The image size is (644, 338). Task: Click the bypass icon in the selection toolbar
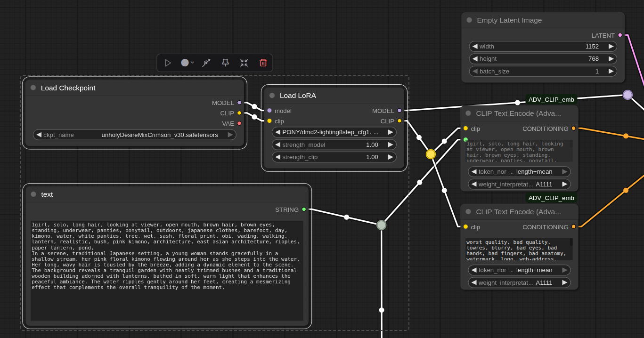click(x=206, y=63)
